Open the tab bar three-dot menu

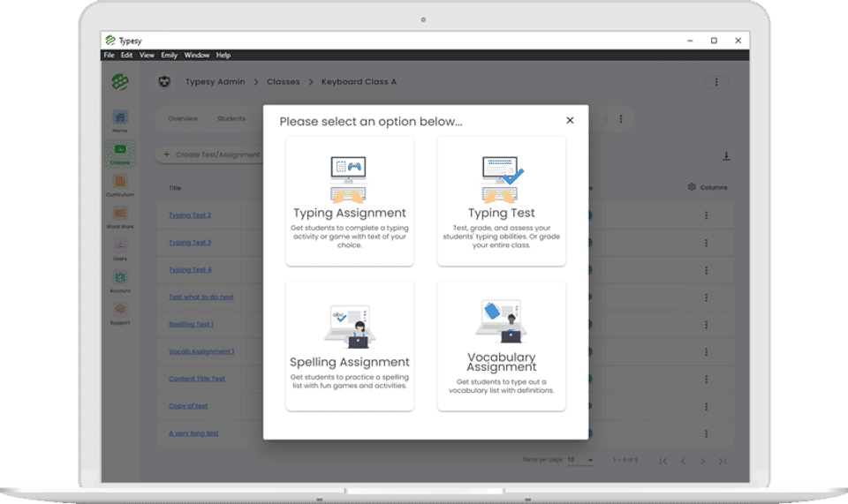click(621, 119)
